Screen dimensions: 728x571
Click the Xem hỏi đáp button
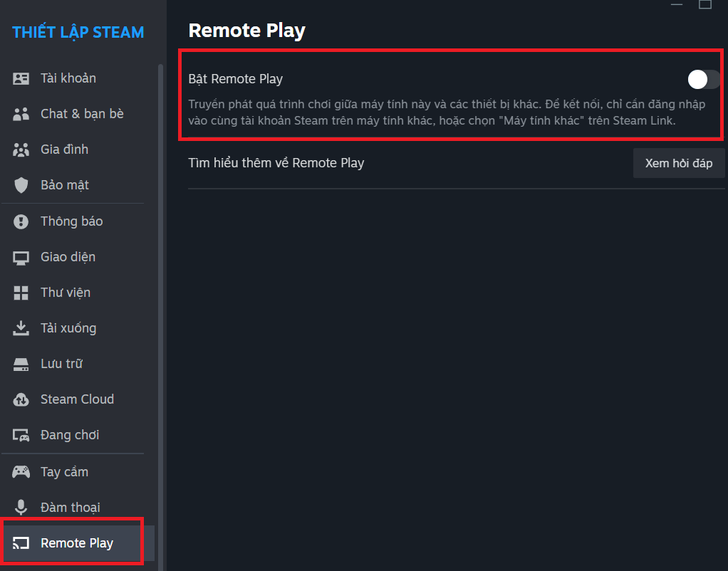pyautogui.click(x=679, y=164)
